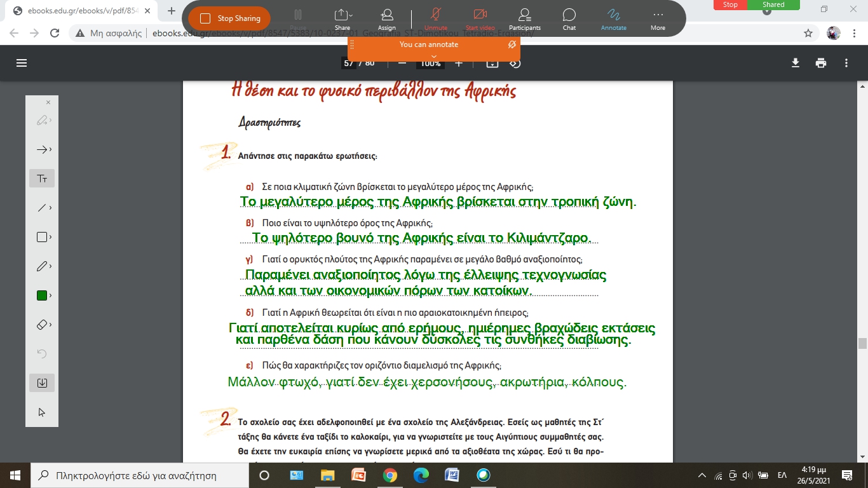
Task: Switch to Google Chrome on the taskbar
Action: coord(390,475)
